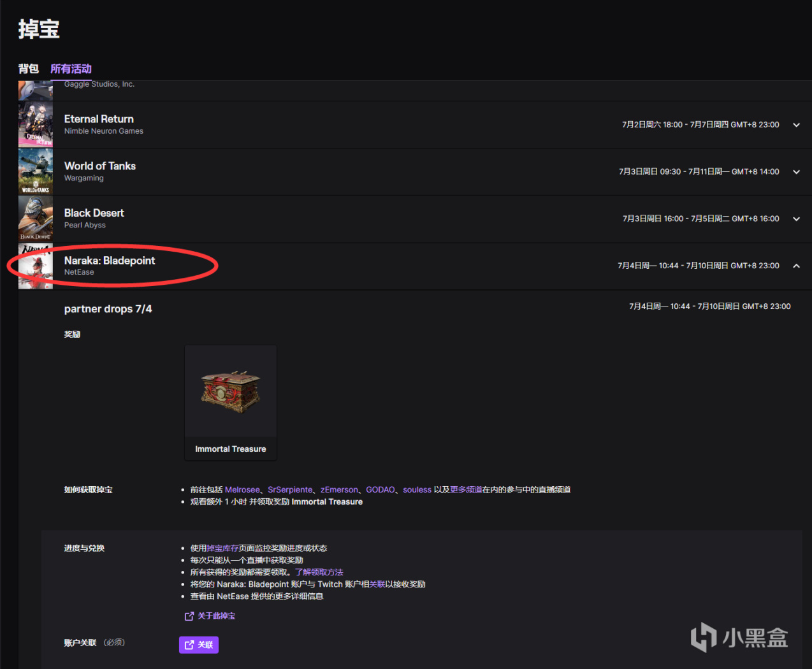Open Melrosee's channel link

242,490
